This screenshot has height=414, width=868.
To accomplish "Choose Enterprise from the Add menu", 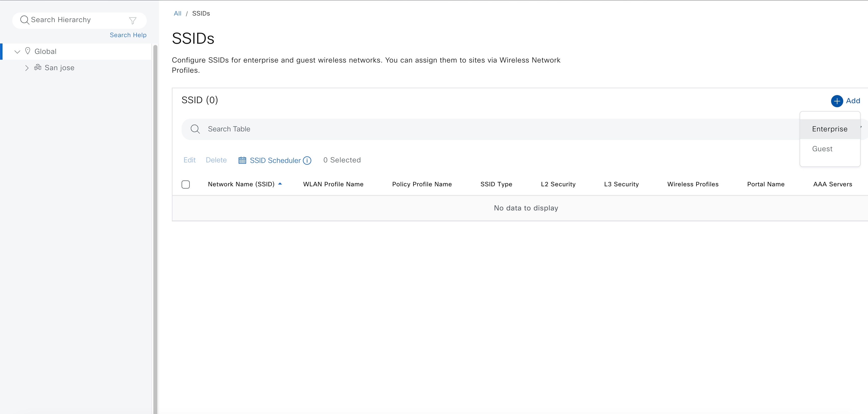I will tap(830, 129).
